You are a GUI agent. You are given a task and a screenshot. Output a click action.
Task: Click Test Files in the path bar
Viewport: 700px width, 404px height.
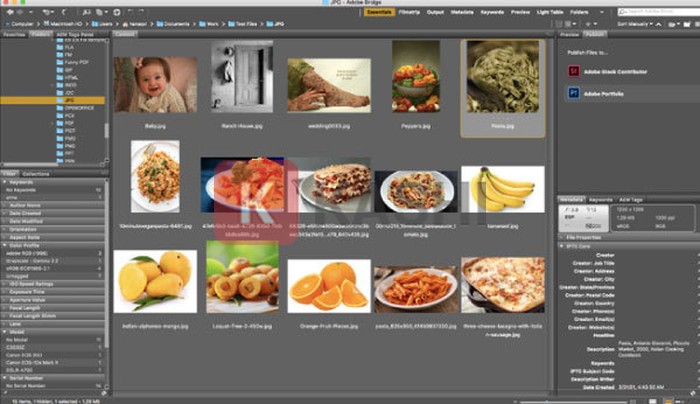242,24
